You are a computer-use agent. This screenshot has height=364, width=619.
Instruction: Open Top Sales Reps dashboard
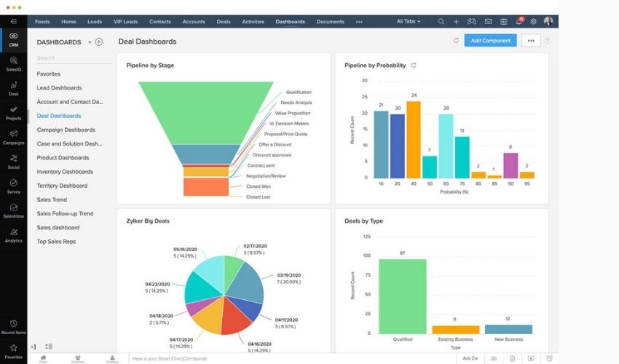click(56, 241)
